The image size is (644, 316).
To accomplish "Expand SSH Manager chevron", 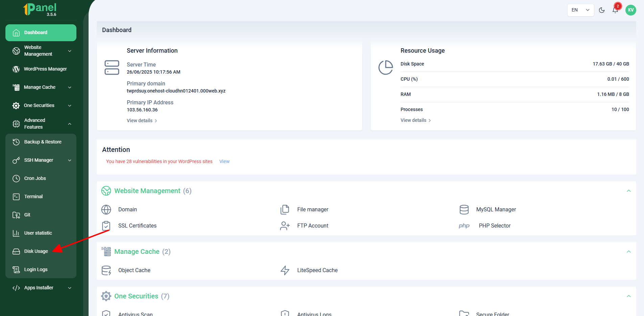I will click(x=70, y=160).
